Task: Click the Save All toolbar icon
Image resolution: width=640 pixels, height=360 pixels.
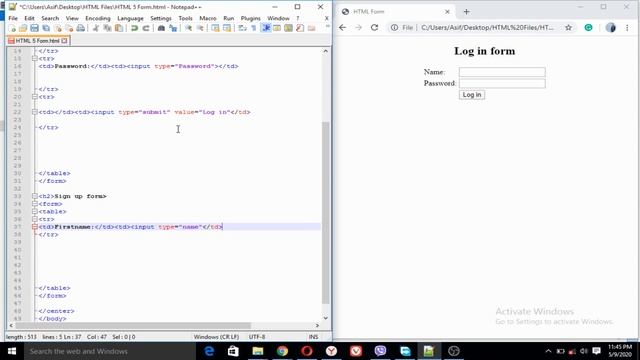Action: [46, 28]
